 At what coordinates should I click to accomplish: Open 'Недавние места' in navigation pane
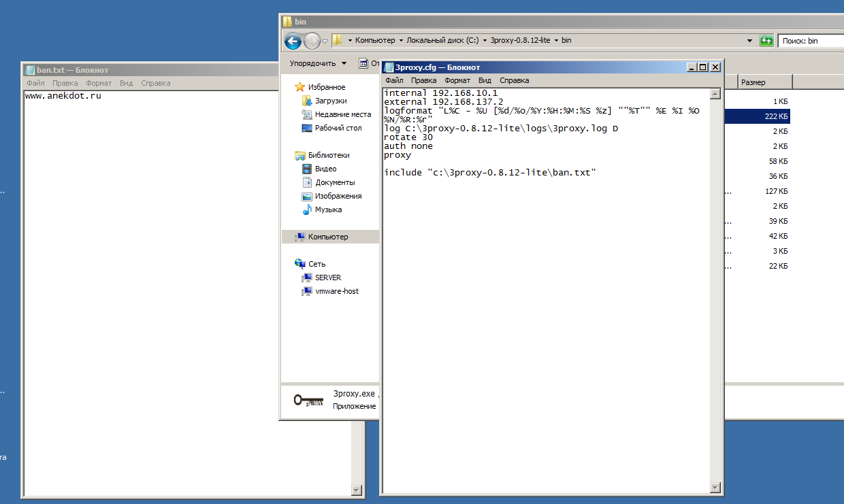coord(342,114)
